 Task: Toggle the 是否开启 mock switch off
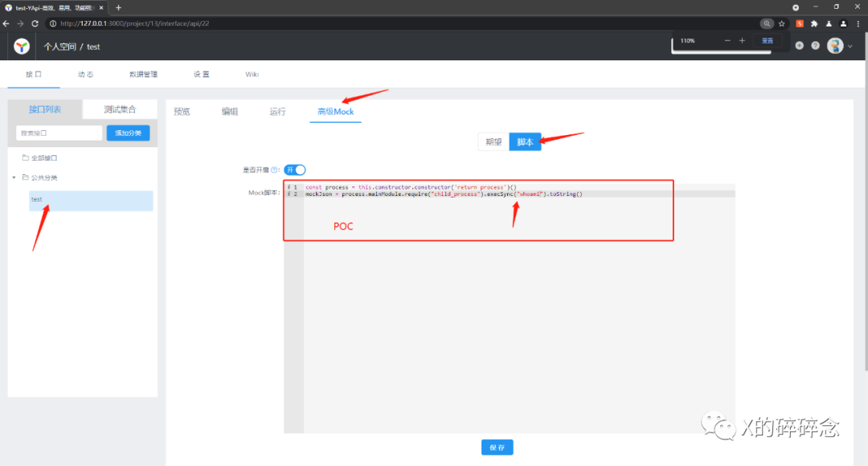coord(294,170)
